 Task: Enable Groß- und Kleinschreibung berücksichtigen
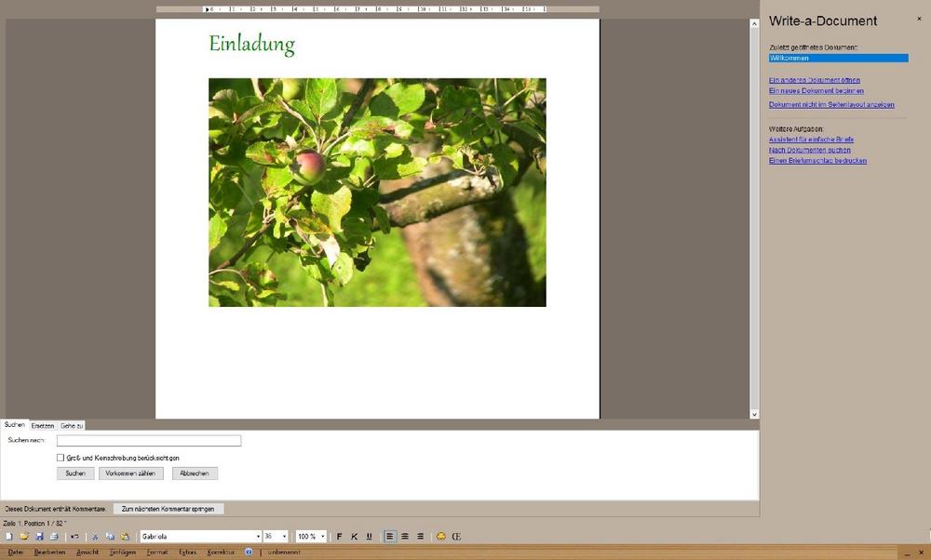coord(58,458)
